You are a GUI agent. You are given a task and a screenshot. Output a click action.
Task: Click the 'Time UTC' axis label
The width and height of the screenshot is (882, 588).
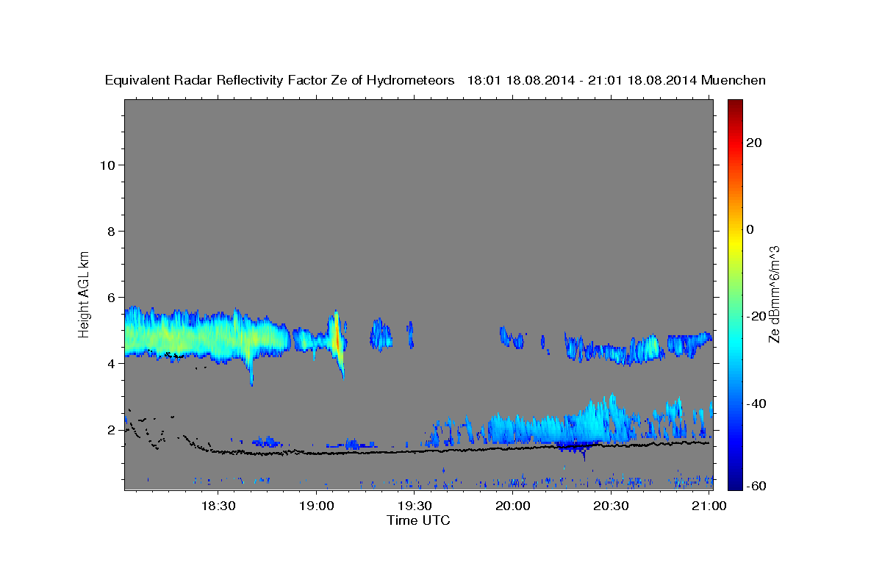coord(418,520)
